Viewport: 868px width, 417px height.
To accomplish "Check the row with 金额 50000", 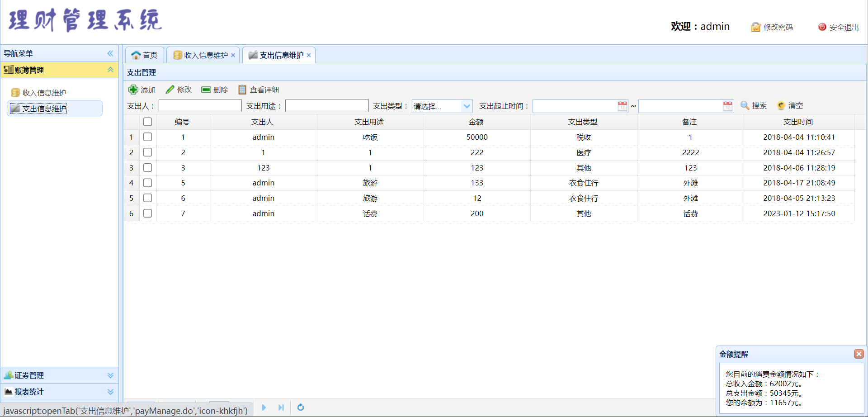I will 147,137.
